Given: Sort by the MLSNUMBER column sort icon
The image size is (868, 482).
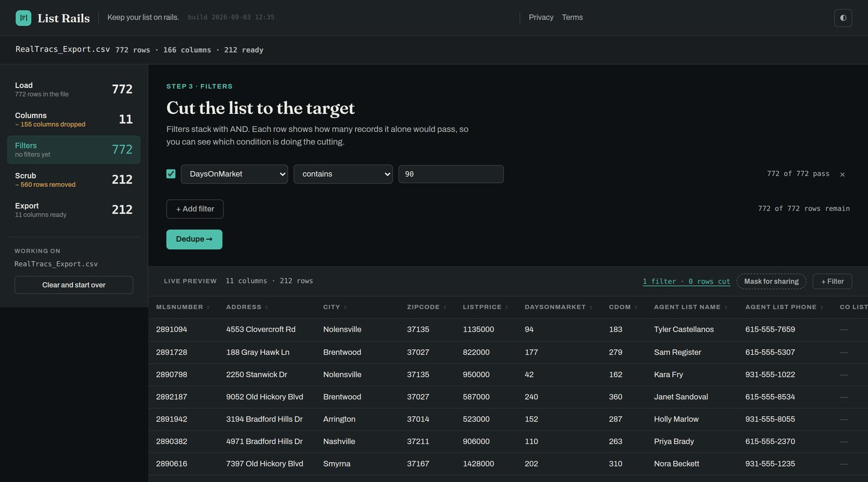Looking at the screenshot, I should click(x=209, y=307).
